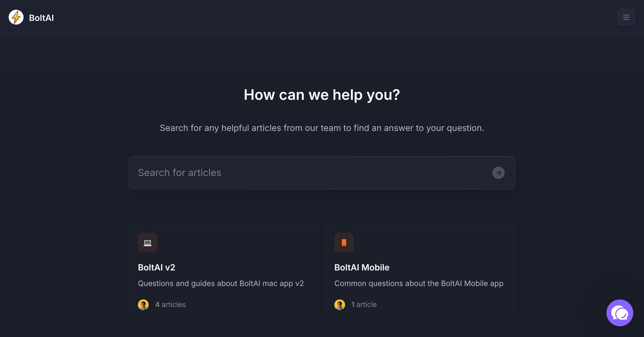Select the 4 articles label

tap(170, 305)
